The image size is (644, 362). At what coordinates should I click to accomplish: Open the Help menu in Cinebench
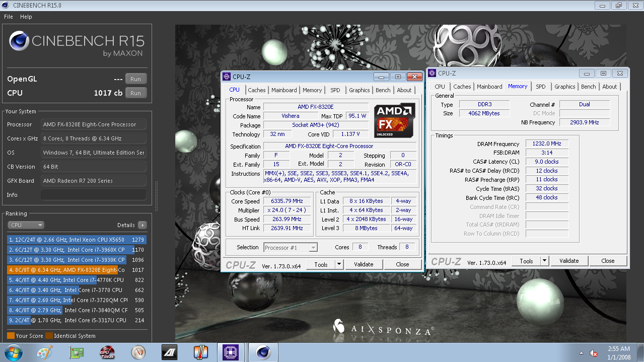click(x=26, y=17)
